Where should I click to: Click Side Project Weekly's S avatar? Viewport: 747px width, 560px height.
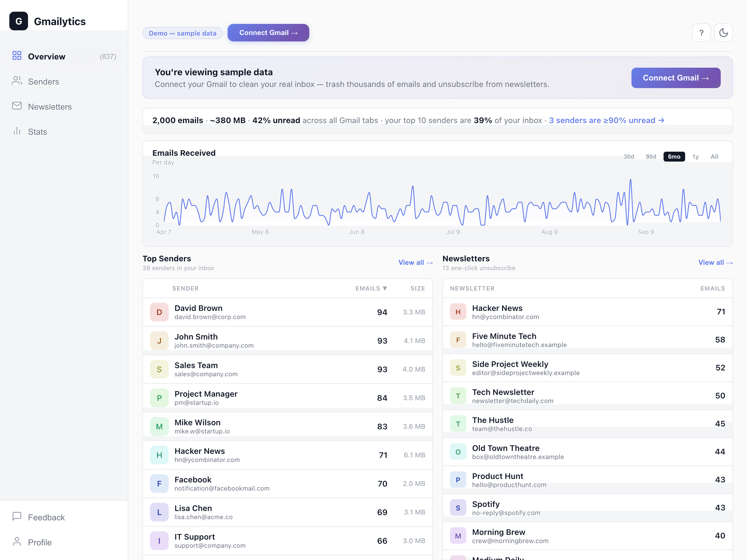458,368
